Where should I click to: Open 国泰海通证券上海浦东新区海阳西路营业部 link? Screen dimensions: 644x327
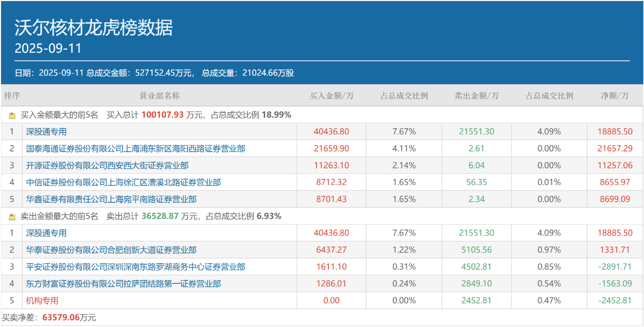135,149
